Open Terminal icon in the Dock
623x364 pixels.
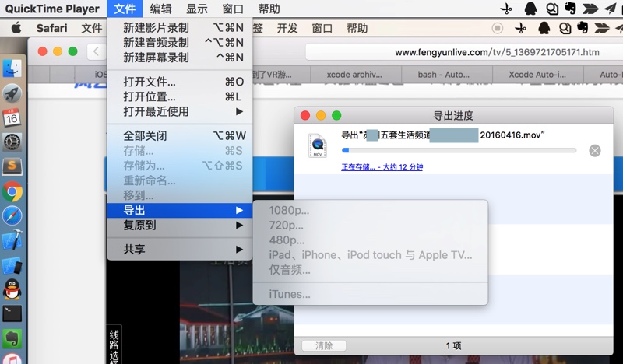coord(12,313)
